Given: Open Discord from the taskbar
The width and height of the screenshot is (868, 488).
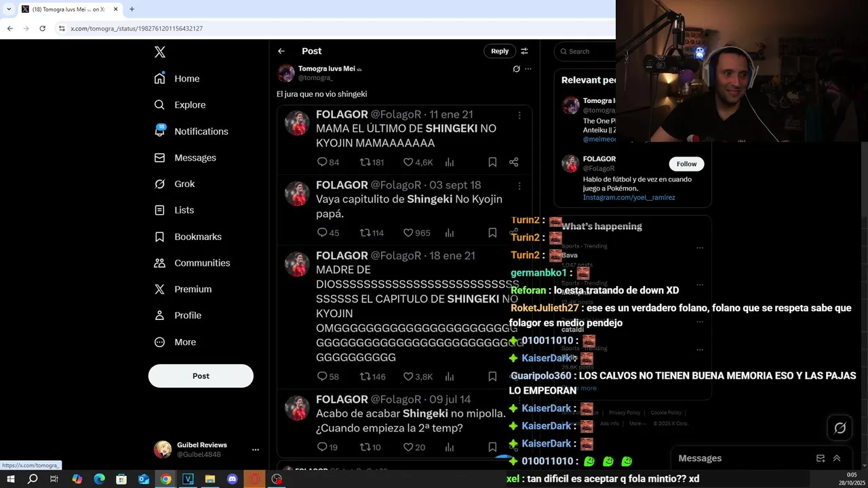Looking at the screenshot, I should (232, 479).
